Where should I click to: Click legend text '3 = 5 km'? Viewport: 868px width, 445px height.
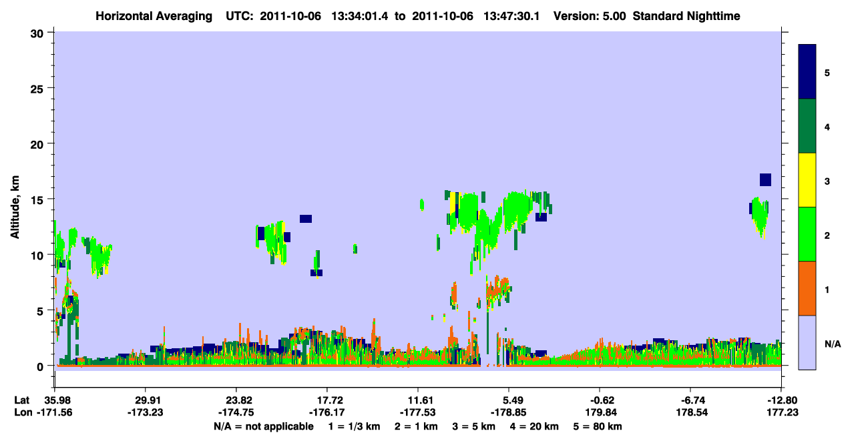(475, 426)
